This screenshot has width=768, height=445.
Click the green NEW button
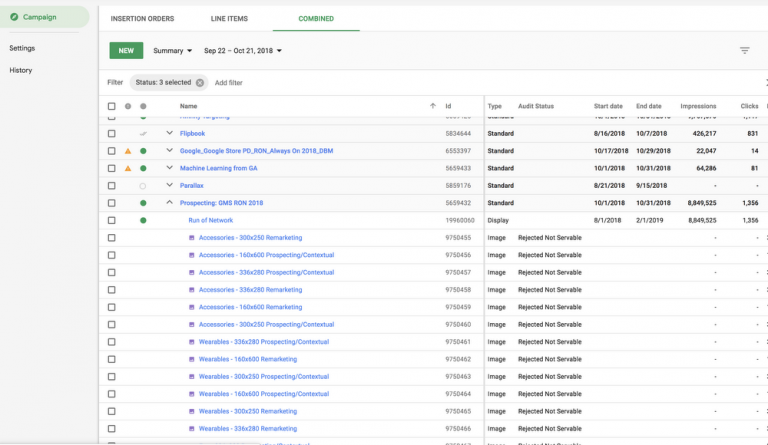click(126, 51)
